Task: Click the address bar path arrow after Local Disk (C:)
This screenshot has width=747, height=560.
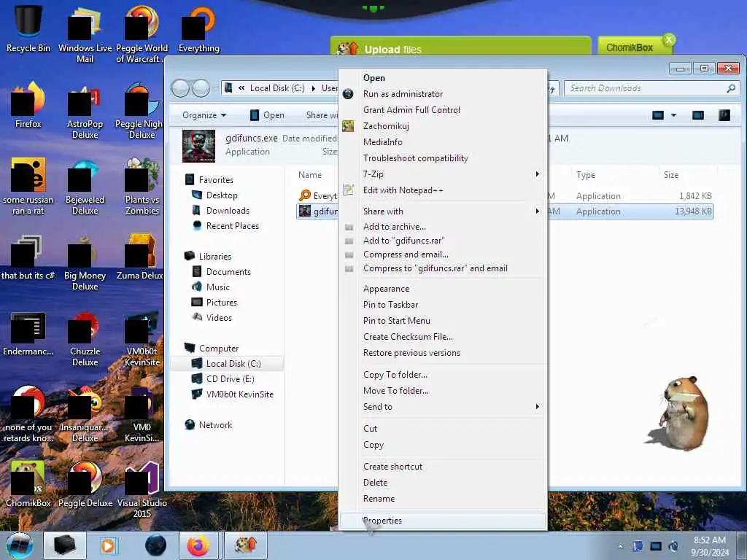Action: tap(313, 88)
